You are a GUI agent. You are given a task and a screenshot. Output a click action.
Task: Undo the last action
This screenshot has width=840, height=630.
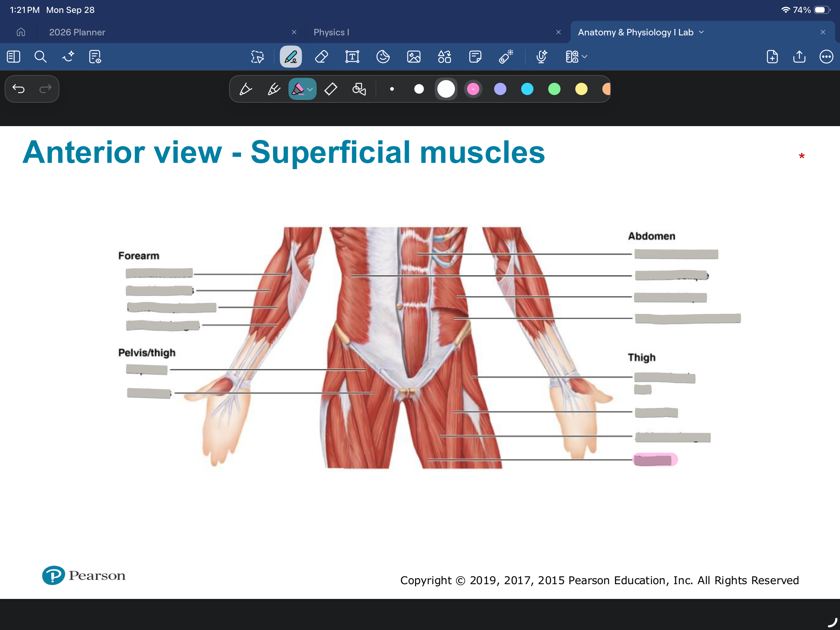point(18,89)
